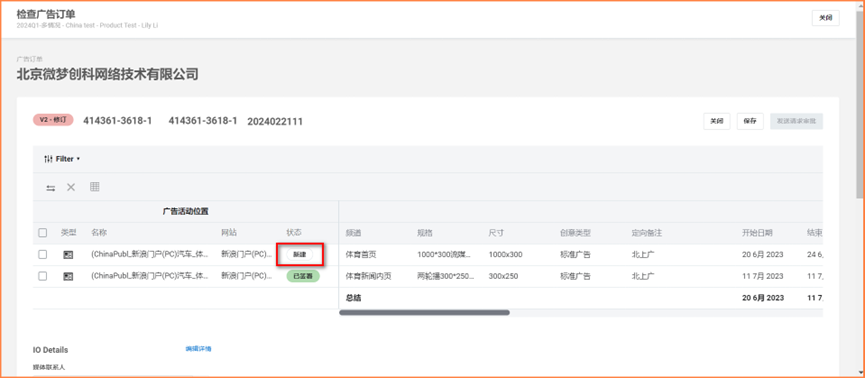Click the 发送请求审批 button
The width and height of the screenshot is (865, 378).
click(796, 121)
